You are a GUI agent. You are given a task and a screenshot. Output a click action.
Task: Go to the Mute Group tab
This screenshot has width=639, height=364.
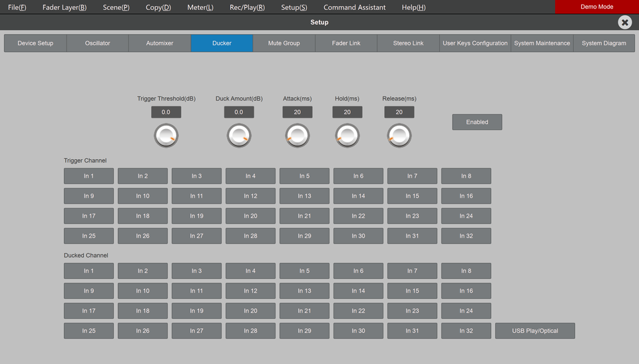tap(284, 43)
